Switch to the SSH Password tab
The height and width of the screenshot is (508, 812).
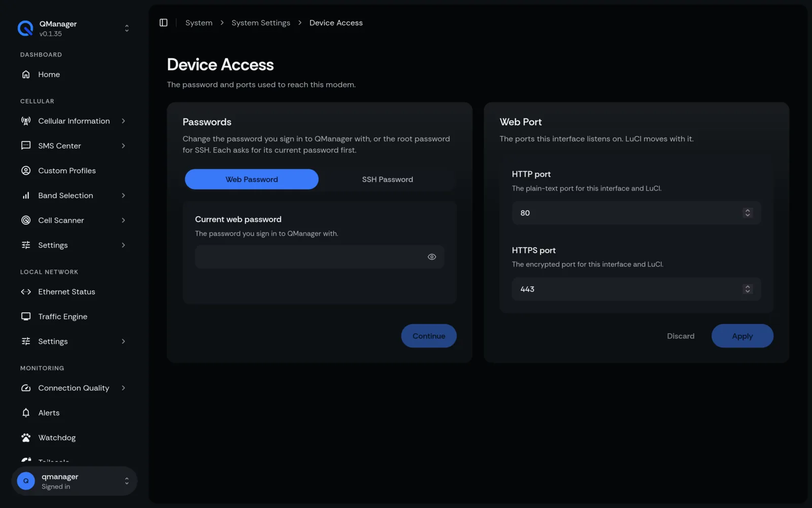pyautogui.click(x=388, y=179)
